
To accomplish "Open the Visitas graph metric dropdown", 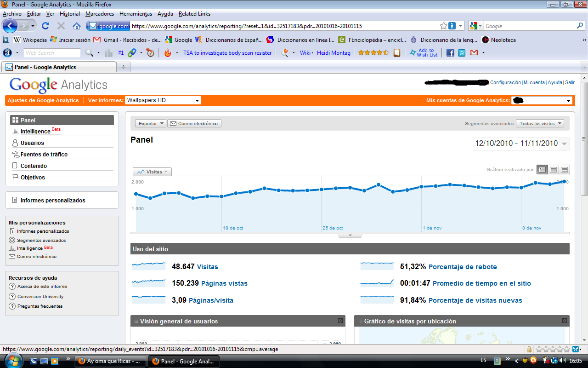I will click(x=152, y=172).
